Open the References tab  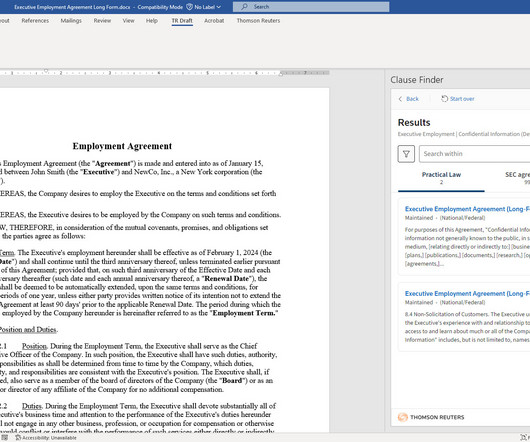(x=35, y=21)
